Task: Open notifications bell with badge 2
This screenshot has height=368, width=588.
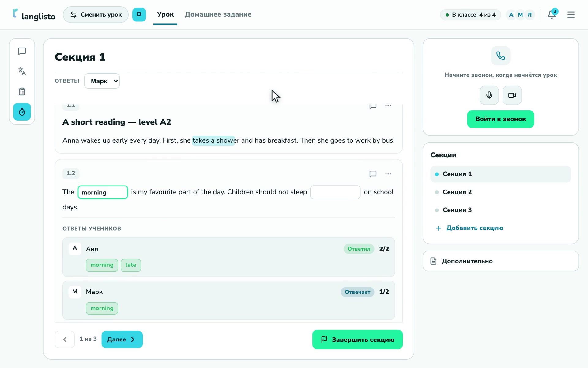Action: (552, 14)
